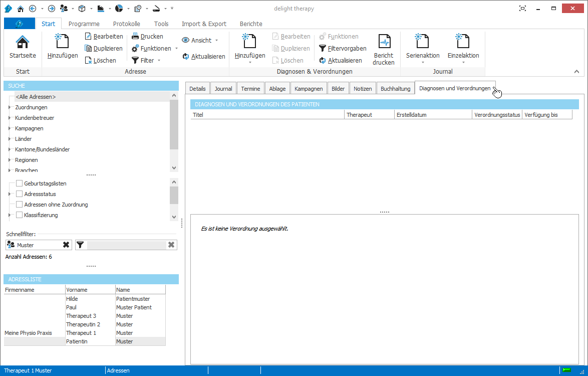Click the Einzelaktion journal icon
Image resolution: width=588 pixels, height=376 pixels.
point(463,41)
